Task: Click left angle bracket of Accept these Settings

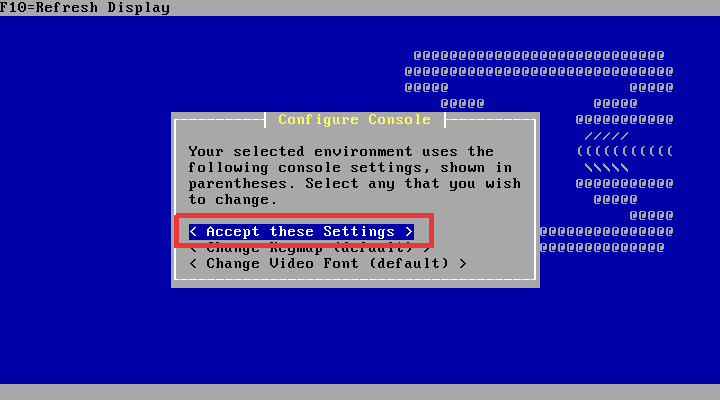Action: [193, 231]
